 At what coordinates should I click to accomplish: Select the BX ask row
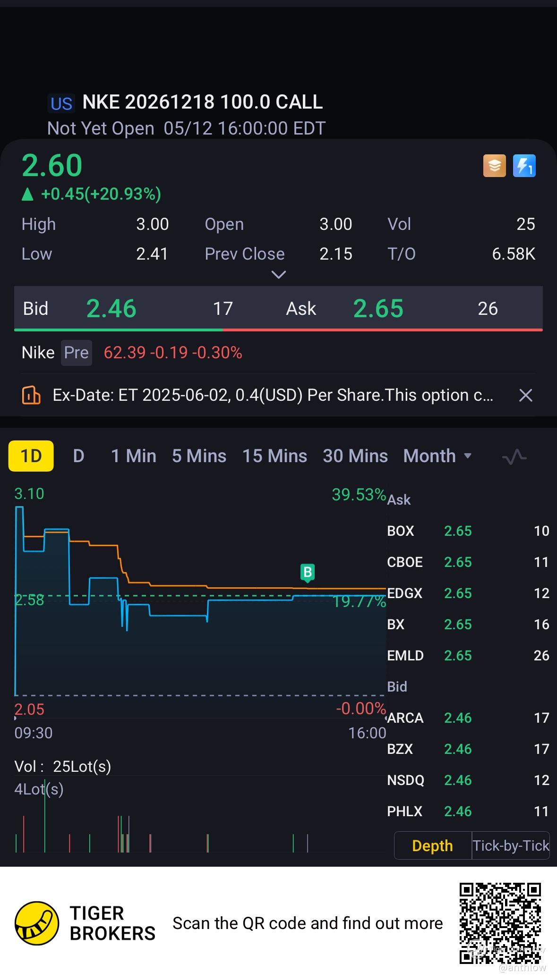click(468, 625)
